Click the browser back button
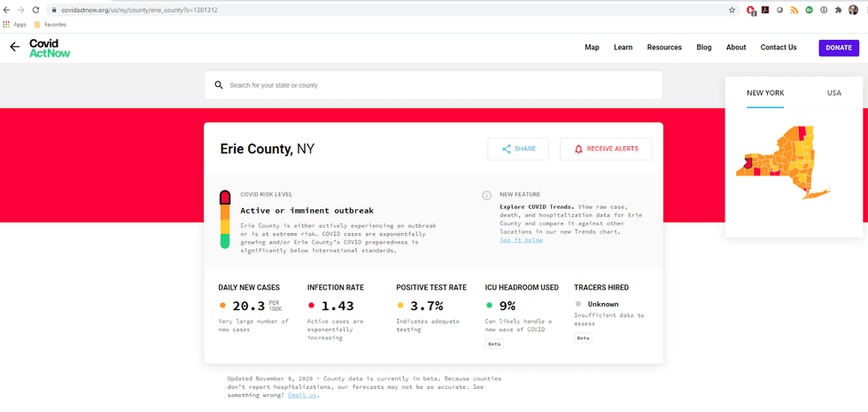Image resolution: width=868 pixels, height=412 pixels. (x=7, y=10)
